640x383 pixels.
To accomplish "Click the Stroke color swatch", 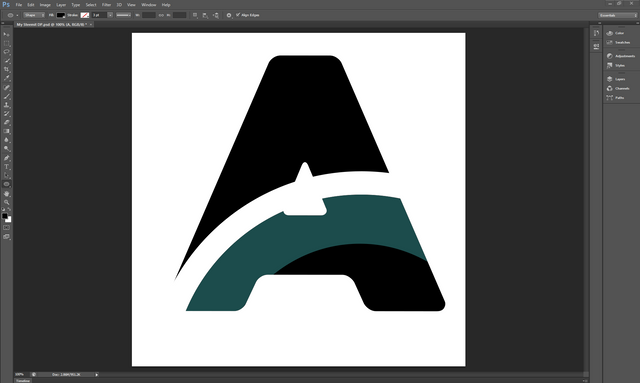I will point(85,15).
